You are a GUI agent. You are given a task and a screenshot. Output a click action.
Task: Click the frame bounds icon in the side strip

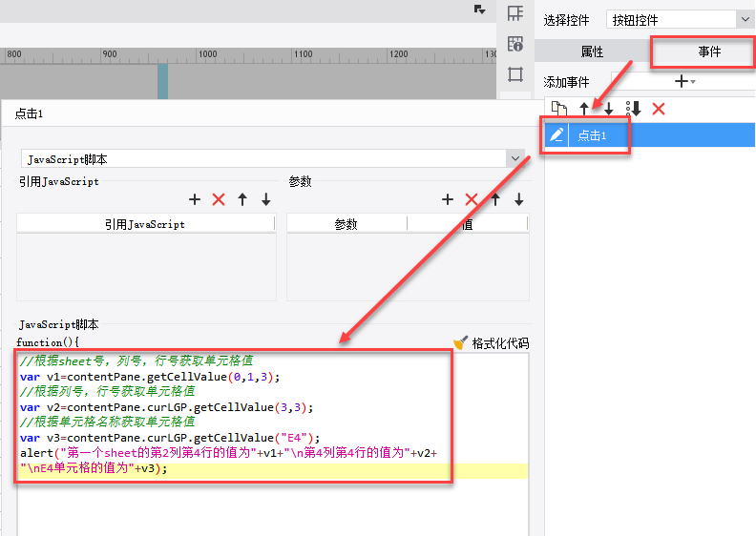tap(515, 74)
